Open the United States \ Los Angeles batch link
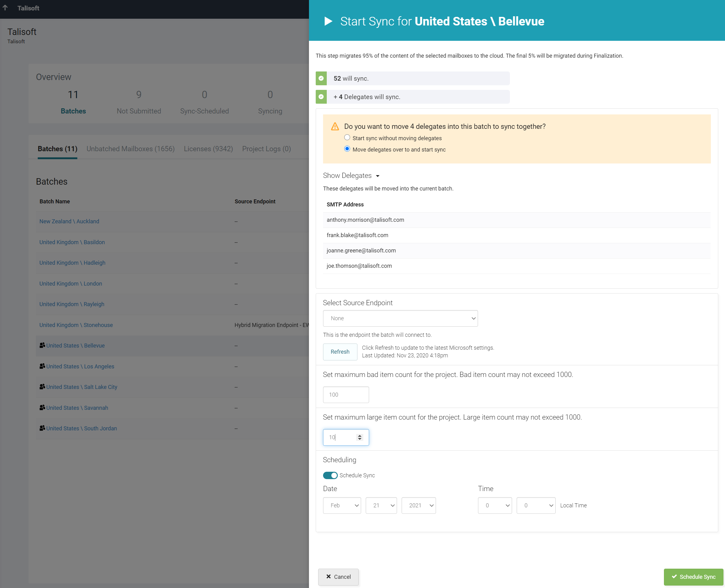This screenshot has width=725, height=588. [x=80, y=367]
